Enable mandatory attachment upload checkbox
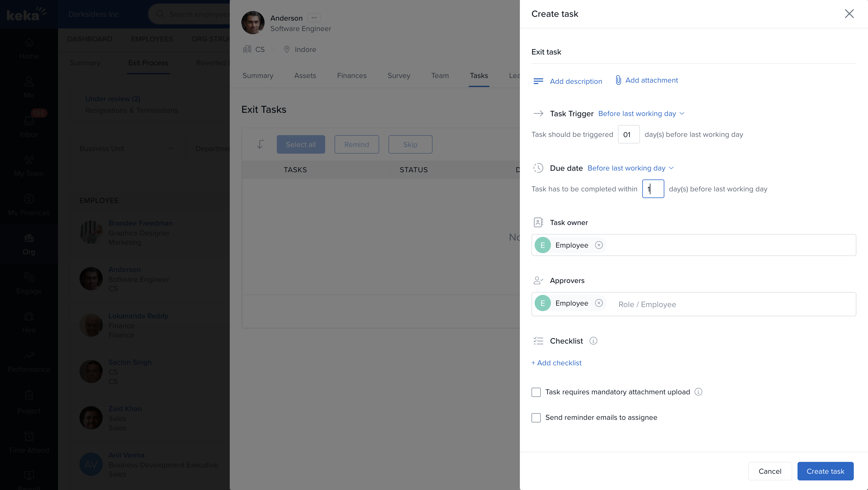 (536, 392)
